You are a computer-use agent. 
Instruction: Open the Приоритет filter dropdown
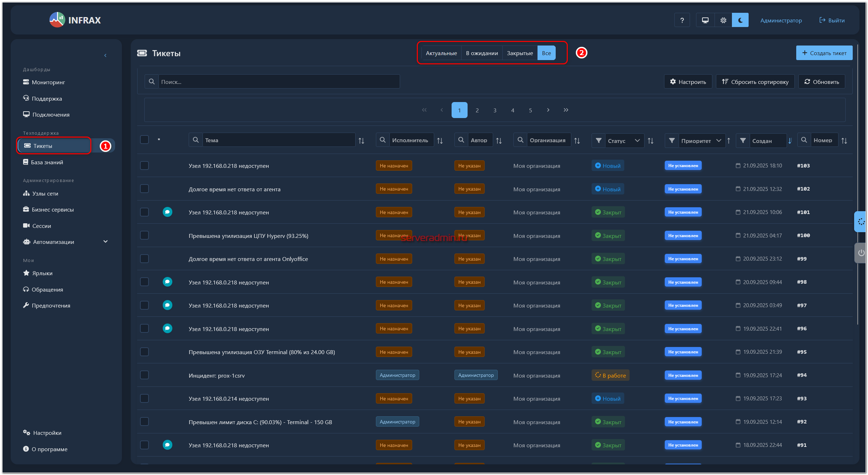702,140
